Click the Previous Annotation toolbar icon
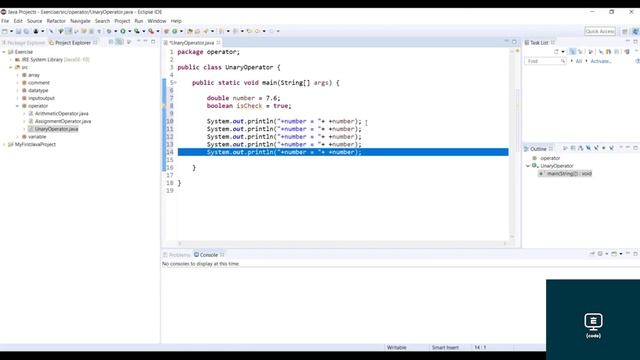This screenshot has height=360, width=640. (x=235, y=31)
